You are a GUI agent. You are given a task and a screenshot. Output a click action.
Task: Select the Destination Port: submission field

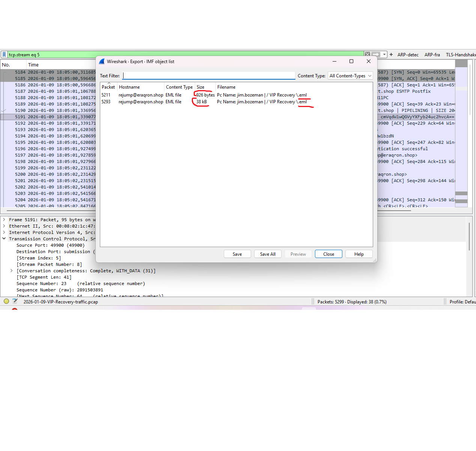click(56, 252)
